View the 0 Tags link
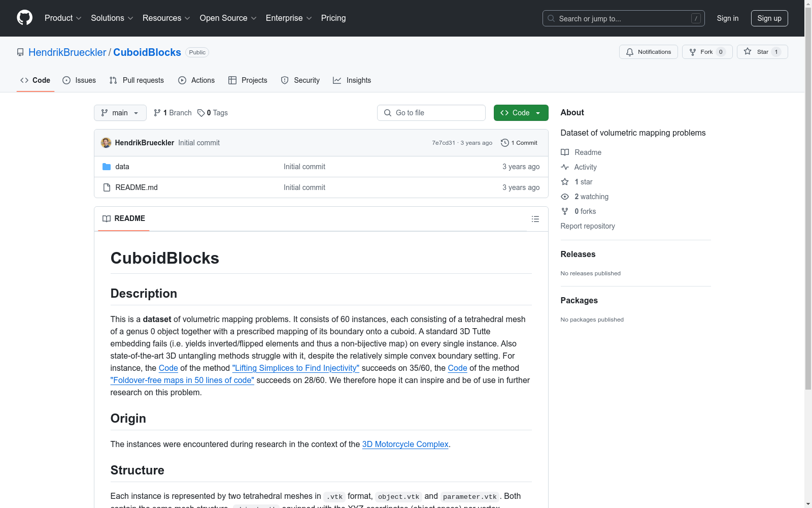Image resolution: width=812 pixels, height=508 pixels. click(x=213, y=113)
